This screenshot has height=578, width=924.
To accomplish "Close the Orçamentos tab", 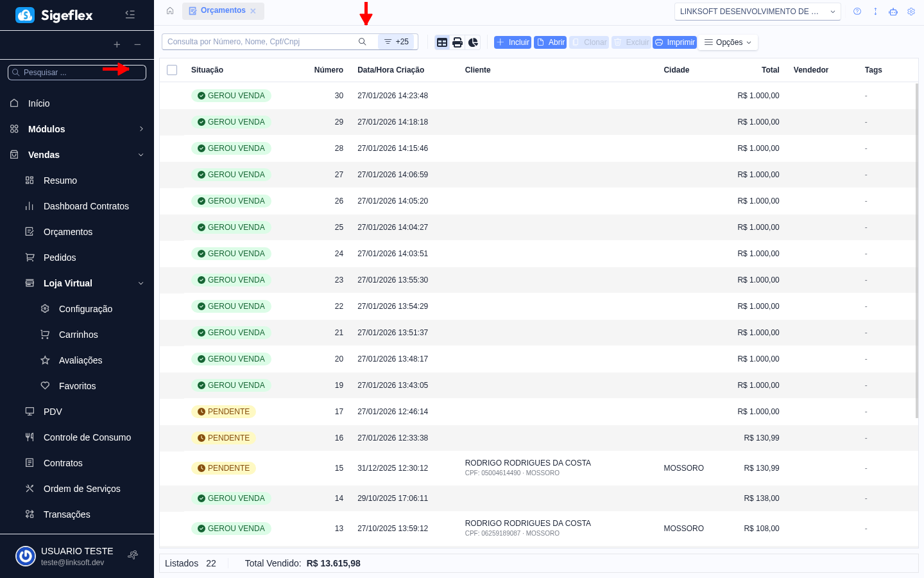I will coord(253,11).
